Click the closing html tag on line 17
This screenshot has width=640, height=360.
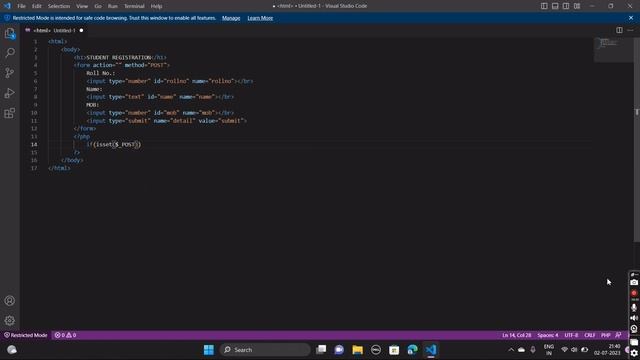[59, 168]
